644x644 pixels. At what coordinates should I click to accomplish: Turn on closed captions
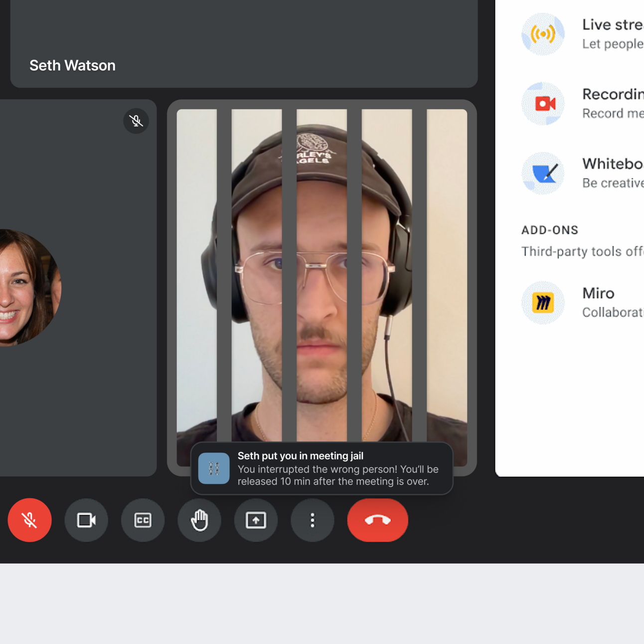click(143, 520)
